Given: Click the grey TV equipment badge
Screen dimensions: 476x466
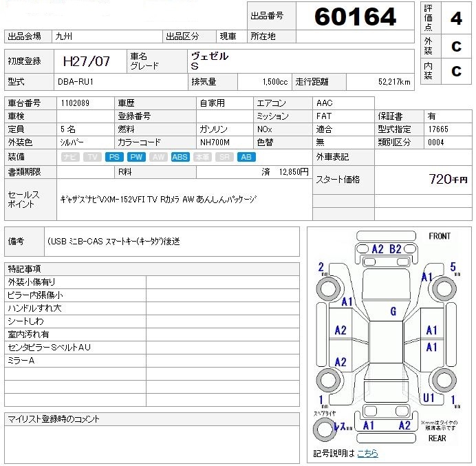Looking at the screenshot, I should click(92, 157).
